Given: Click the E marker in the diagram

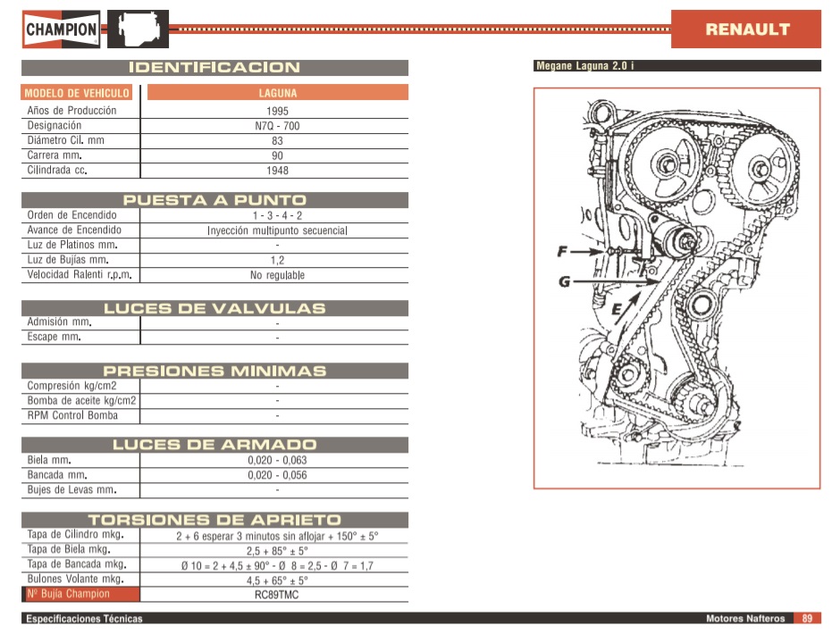Looking at the screenshot, I should click(x=617, y=310).
